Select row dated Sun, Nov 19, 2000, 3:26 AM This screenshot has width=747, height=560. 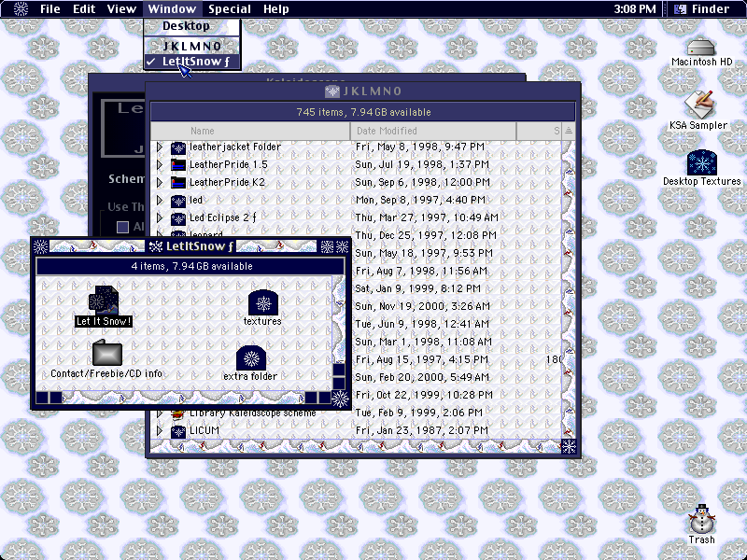(458, 307)
